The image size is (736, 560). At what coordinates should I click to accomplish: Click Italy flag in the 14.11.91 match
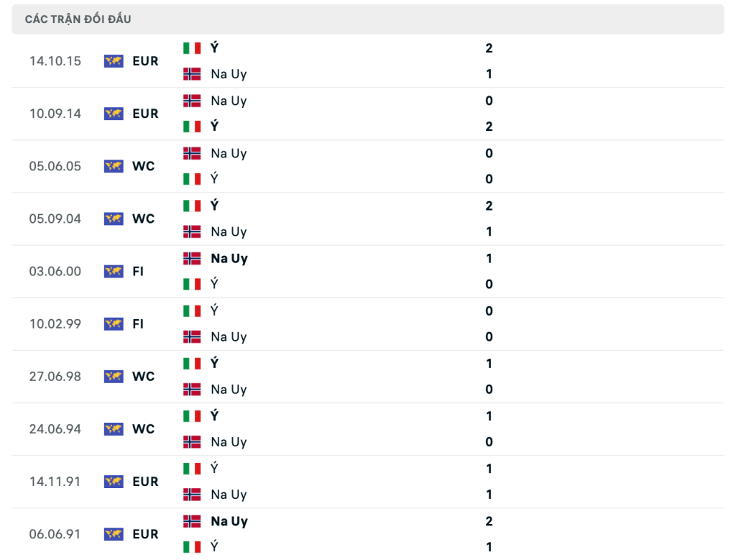pos(192,469)
